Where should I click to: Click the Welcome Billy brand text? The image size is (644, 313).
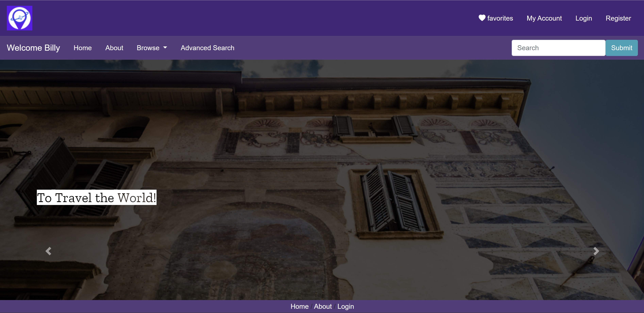pos(33,48)
